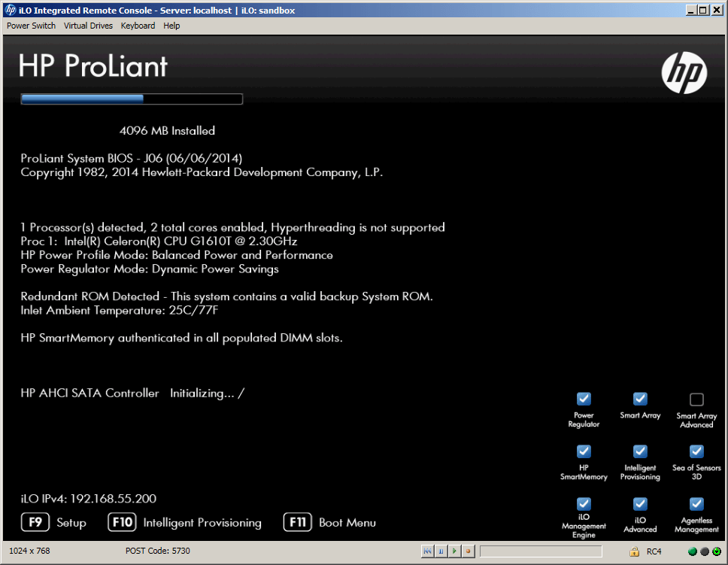Click the HP AHCI SATA Controller line

132,393
